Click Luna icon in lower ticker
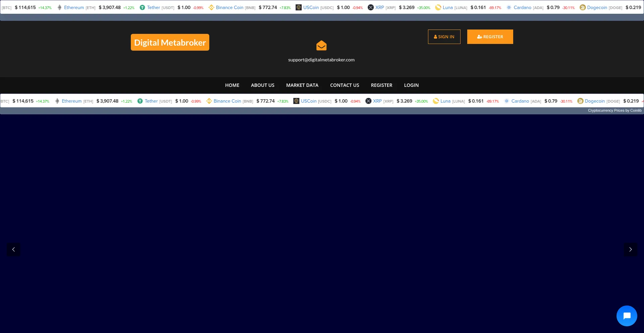 (x=436, y=101)
